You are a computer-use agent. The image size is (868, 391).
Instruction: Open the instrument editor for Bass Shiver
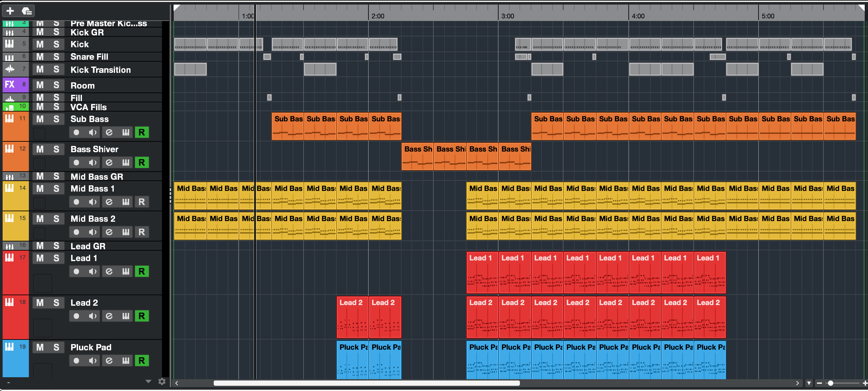point(126,163)
